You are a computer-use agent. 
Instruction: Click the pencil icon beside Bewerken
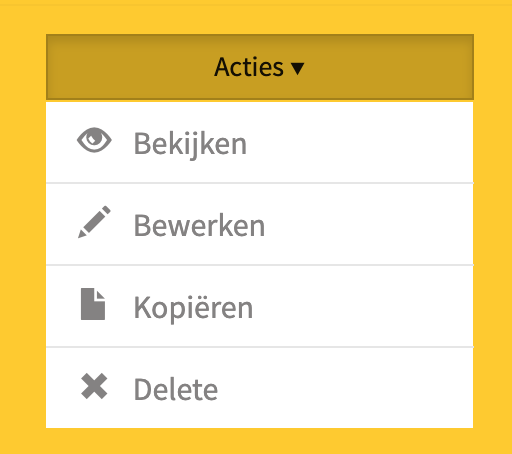click(94, 222)
